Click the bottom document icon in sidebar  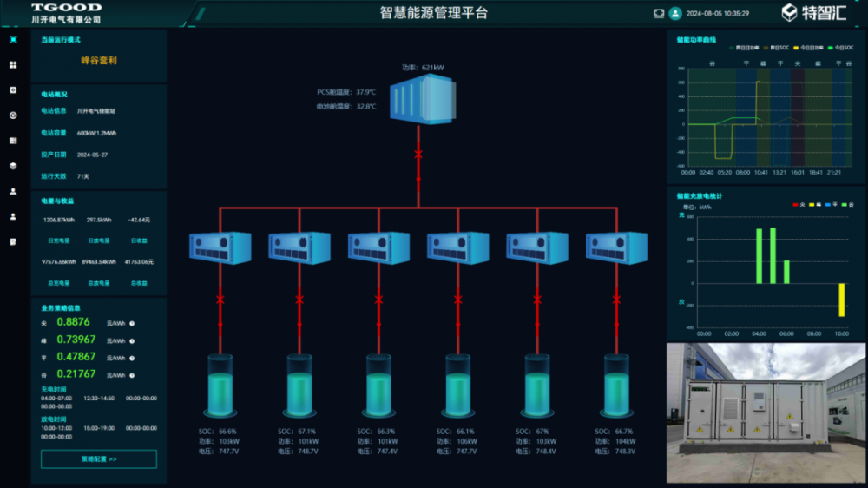click(x=13, y=241)
